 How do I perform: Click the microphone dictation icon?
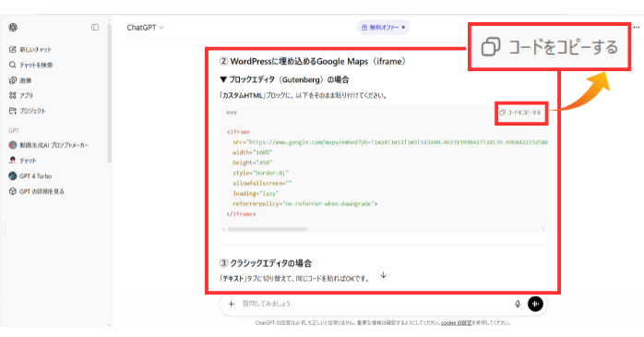click(x=518, y=304)
